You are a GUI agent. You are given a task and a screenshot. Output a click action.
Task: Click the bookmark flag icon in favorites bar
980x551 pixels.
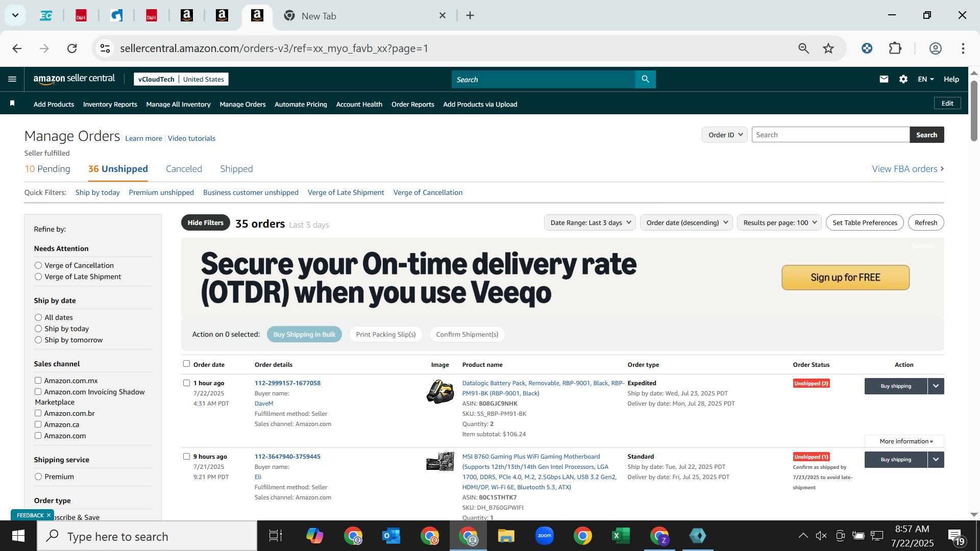coord(12,104)
